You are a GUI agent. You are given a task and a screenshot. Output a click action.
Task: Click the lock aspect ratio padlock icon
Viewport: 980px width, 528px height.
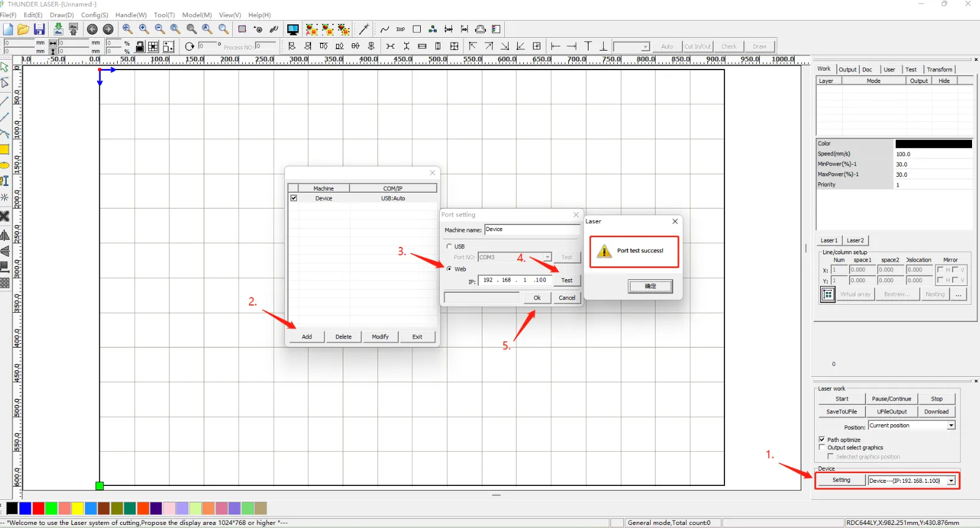point(140,46)
